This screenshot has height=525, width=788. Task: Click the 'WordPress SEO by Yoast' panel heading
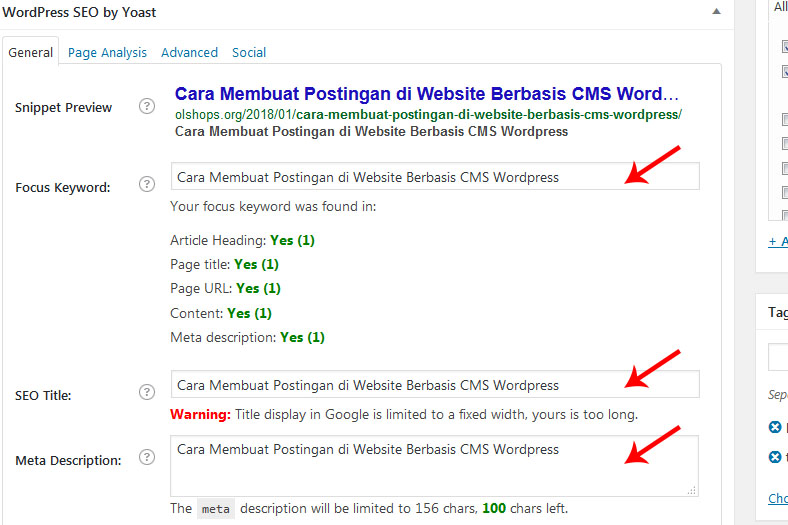click(x=79, y=12)
